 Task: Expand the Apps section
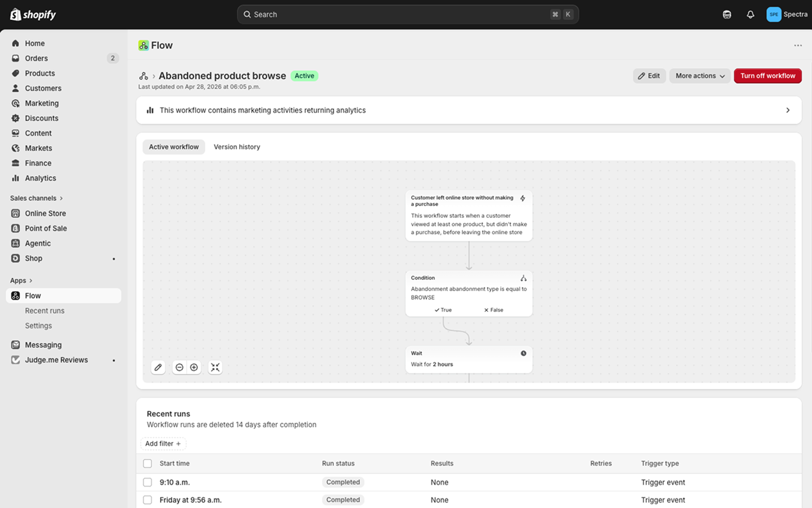tap(21, 281)
